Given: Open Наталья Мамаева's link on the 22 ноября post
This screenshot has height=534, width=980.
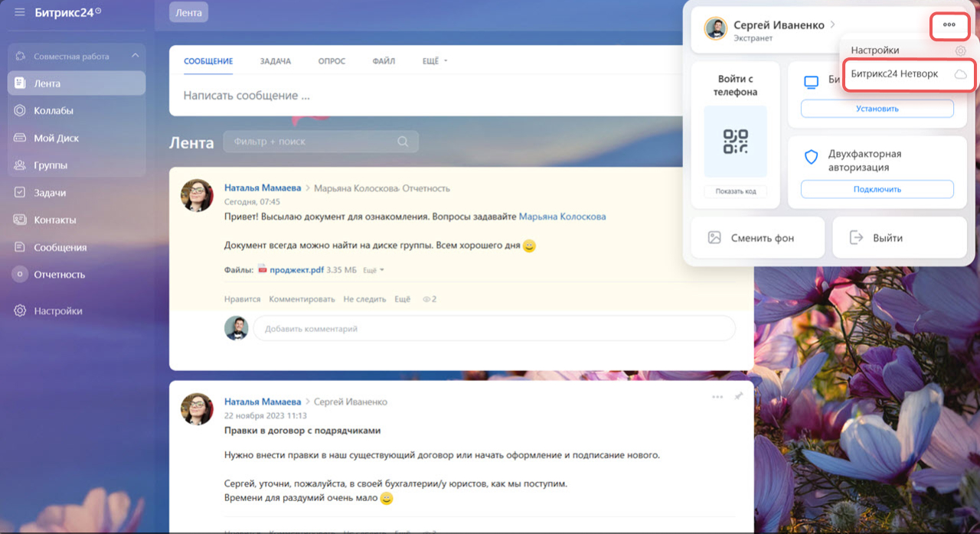Looking at the screenshot, I should (x=263, y=402).
